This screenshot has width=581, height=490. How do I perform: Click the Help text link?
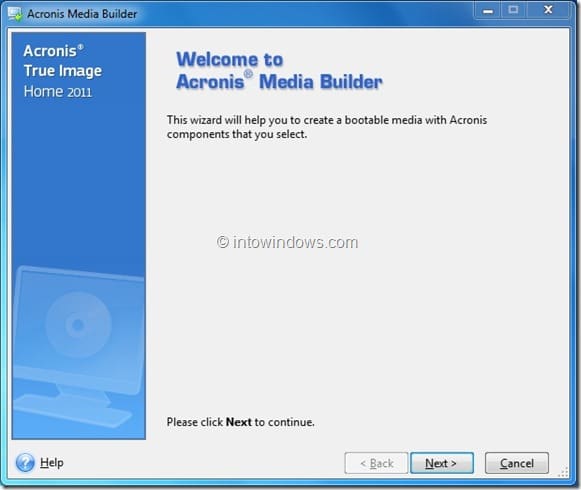click(52, 463)
